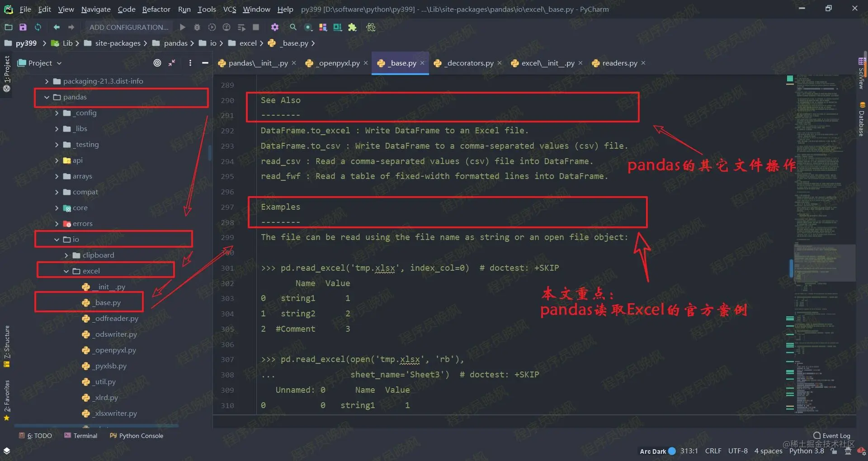Screen dimensions: 868x461
Task: Expand the _config folder
Action: (57, 113)
